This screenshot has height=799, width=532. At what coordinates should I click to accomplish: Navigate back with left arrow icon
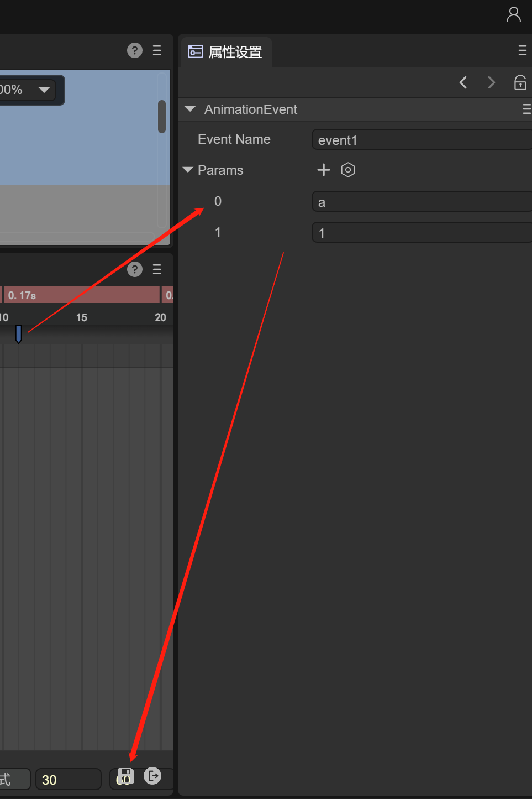point(463,82)
